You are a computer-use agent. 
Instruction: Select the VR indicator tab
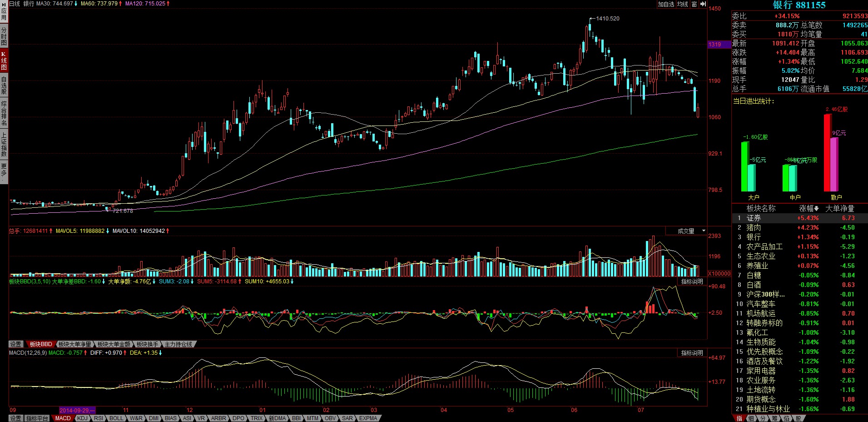(201, 418)
